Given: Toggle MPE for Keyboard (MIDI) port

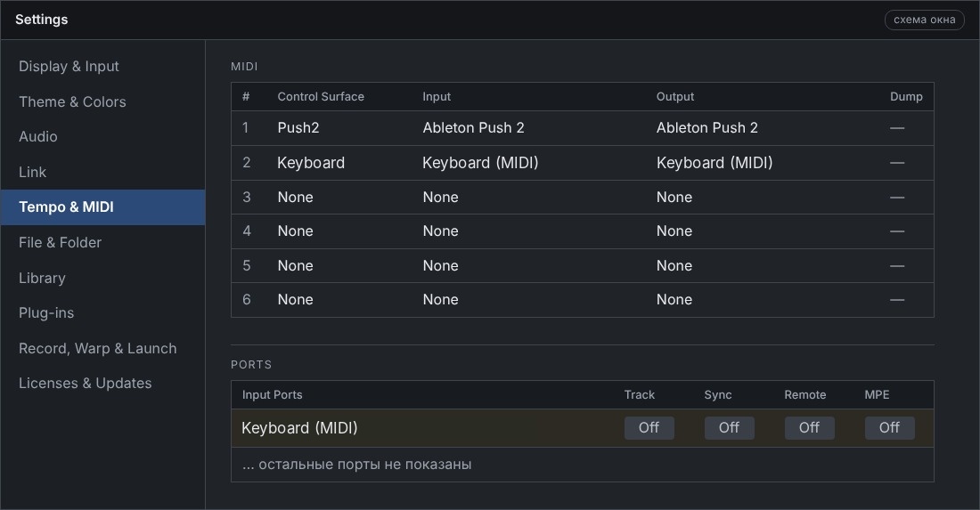Looking at the screenshot, I should click(x=889, y=427).
